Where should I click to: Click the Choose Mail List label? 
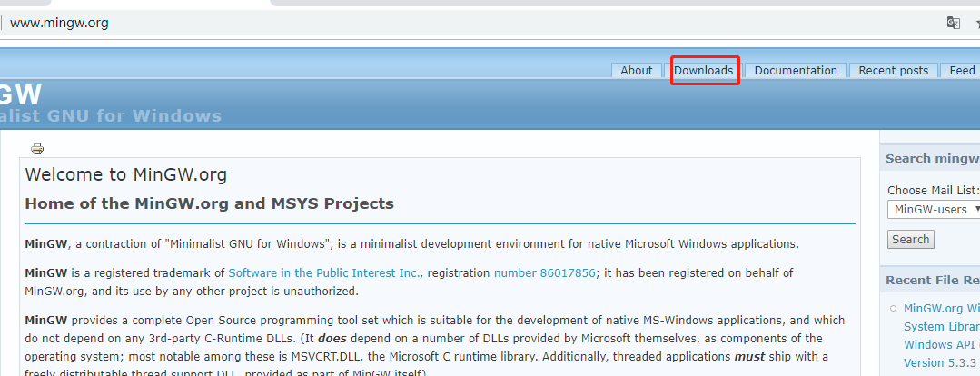[x=933, y=191]
